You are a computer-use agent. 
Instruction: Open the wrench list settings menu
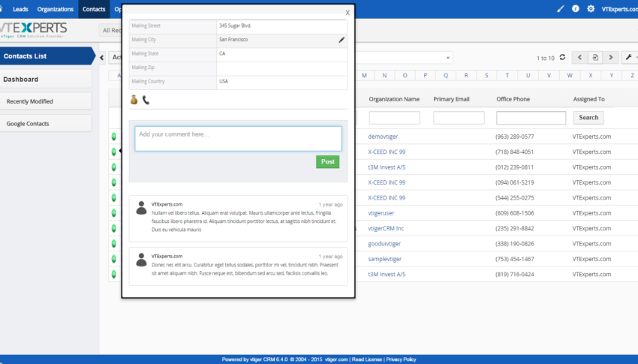click(630, 57)
